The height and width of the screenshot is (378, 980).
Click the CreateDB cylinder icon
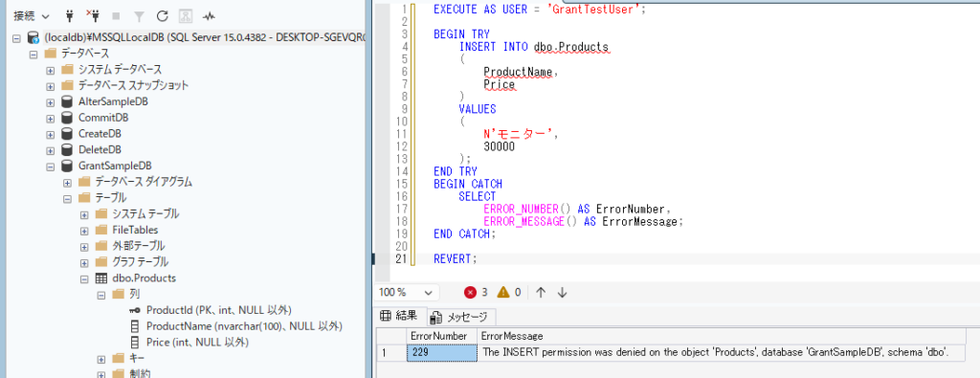[x=67, y=134]
